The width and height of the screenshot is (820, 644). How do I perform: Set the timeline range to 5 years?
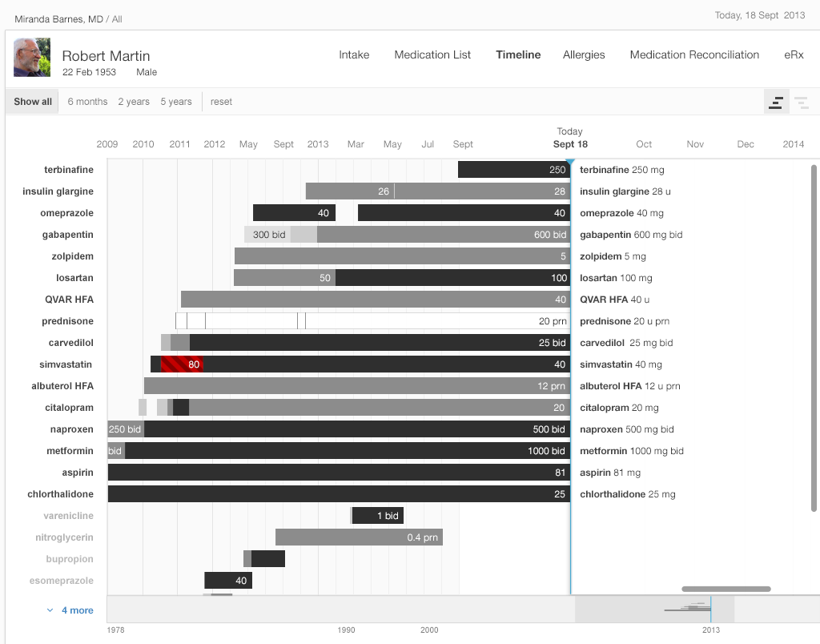tap(176, 102)
